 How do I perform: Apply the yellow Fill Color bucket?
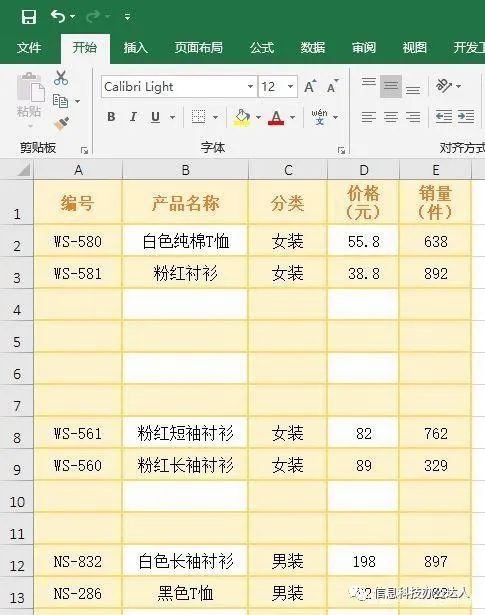(242, 117)
